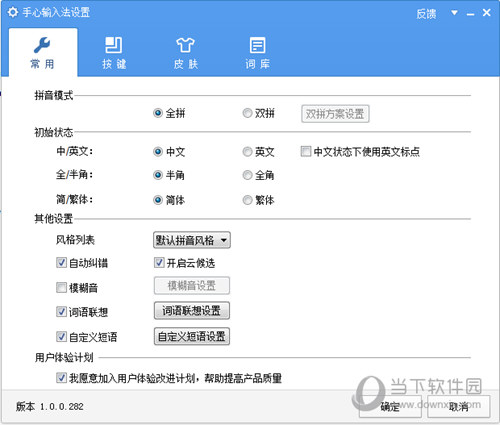Open the 皮肤 shirt icon tab
500x425 pixels.
tap(185, 53)
